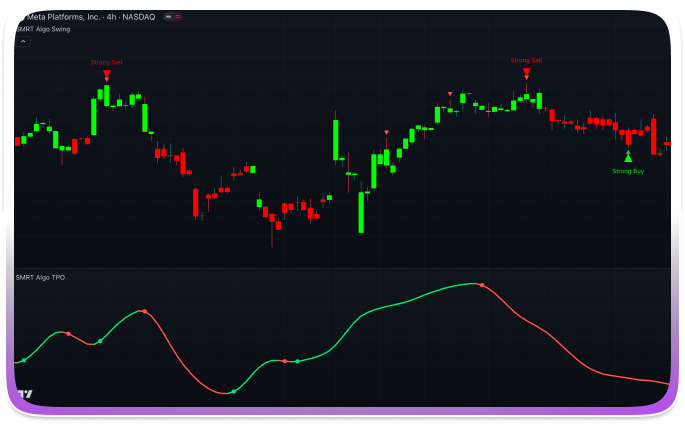Click the higher small red triangle marker
Viewport: 685px width, 425px height.
click(450, 94)
